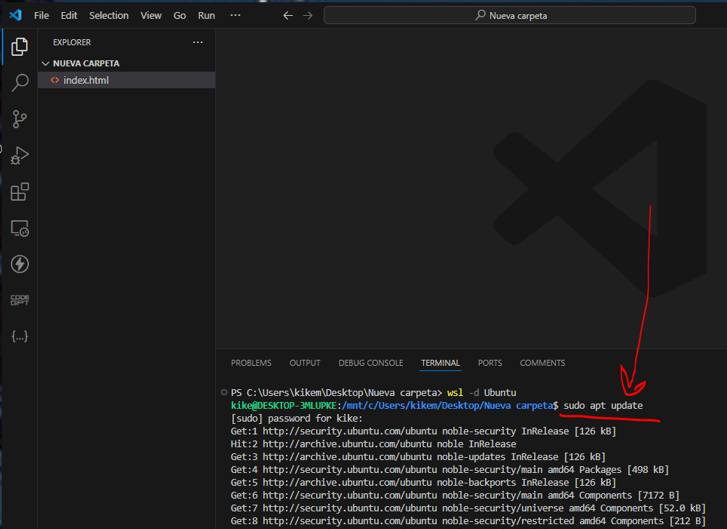The image size is (727, 529).
Task: Open Remote Explorer icon
Action: pyautogui.click(x=19, y=228)
